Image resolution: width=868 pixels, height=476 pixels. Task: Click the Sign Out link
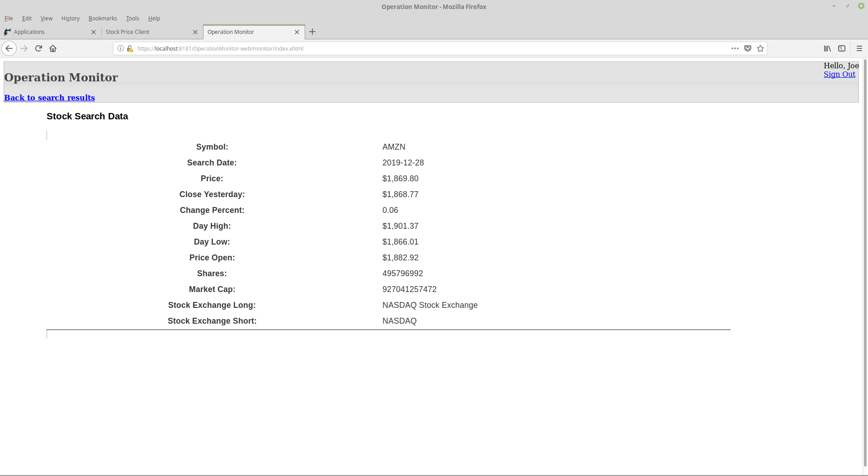(x=840, y=74)
